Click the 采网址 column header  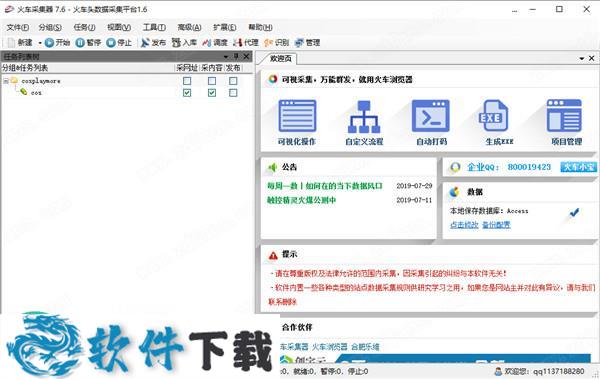[x=187, y=68]
